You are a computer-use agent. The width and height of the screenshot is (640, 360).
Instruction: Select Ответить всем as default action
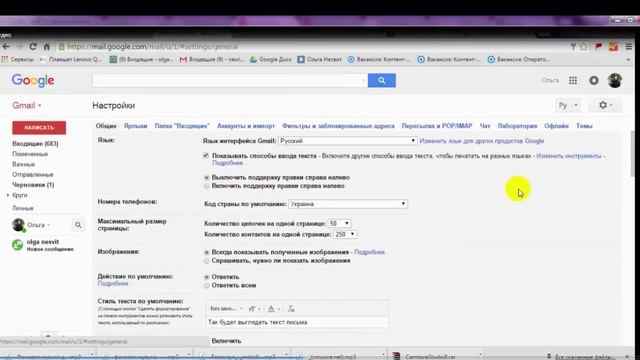pos(207,286)
